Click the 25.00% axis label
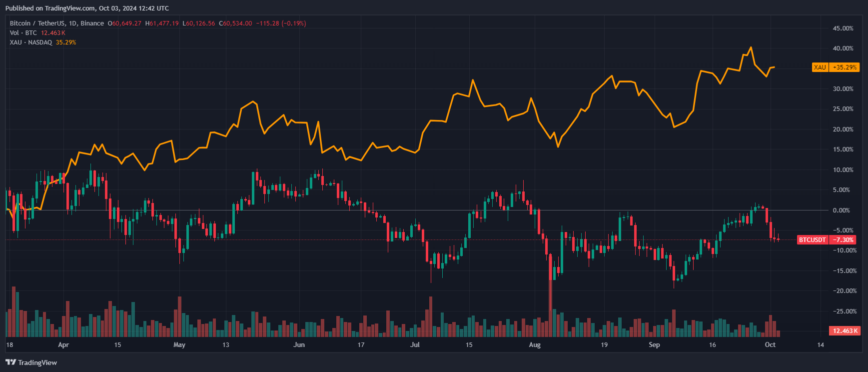868x372 pixels. click(843, 109)
